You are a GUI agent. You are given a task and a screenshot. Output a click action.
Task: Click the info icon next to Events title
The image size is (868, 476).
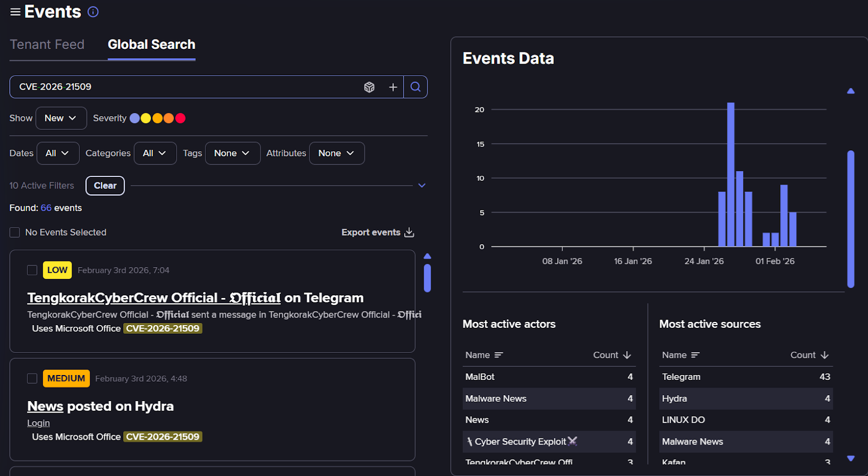pyautogui.click(x=93, y=12)
